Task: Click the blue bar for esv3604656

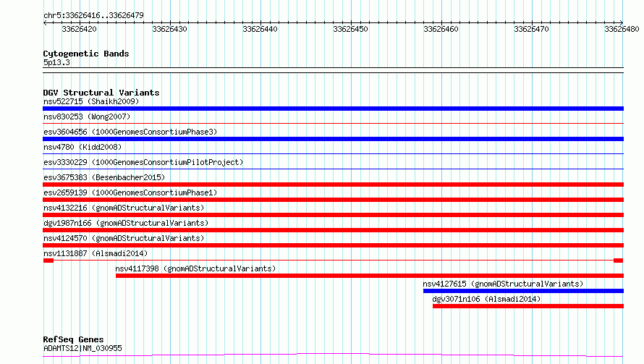Action: click(x=333, y=139)
